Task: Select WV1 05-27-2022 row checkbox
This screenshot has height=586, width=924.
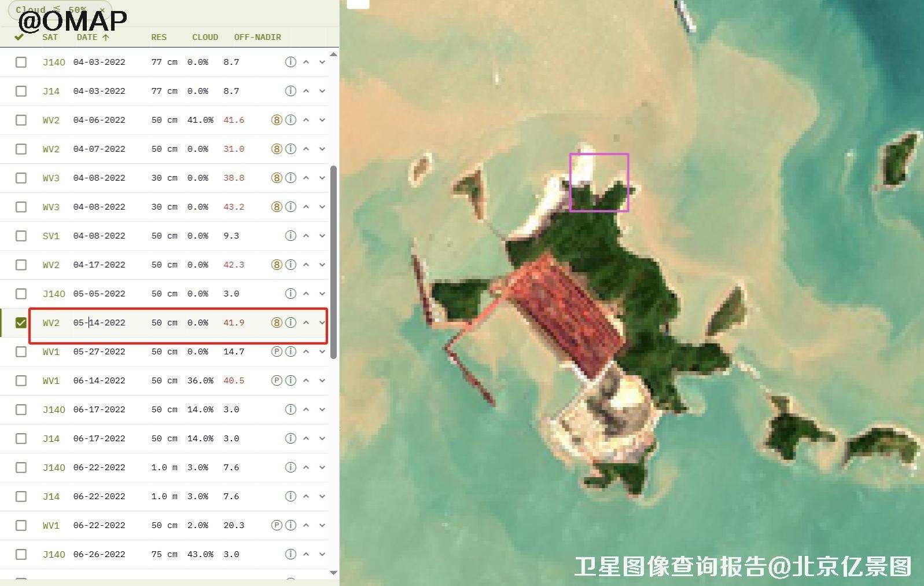Action: (21, 351)
